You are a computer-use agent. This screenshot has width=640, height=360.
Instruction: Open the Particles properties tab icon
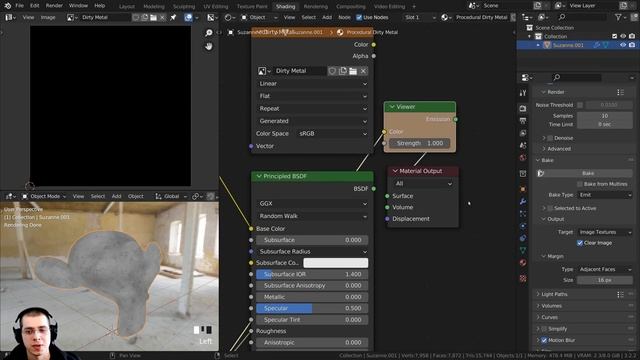pyautogui.click(x=523, y=213)
